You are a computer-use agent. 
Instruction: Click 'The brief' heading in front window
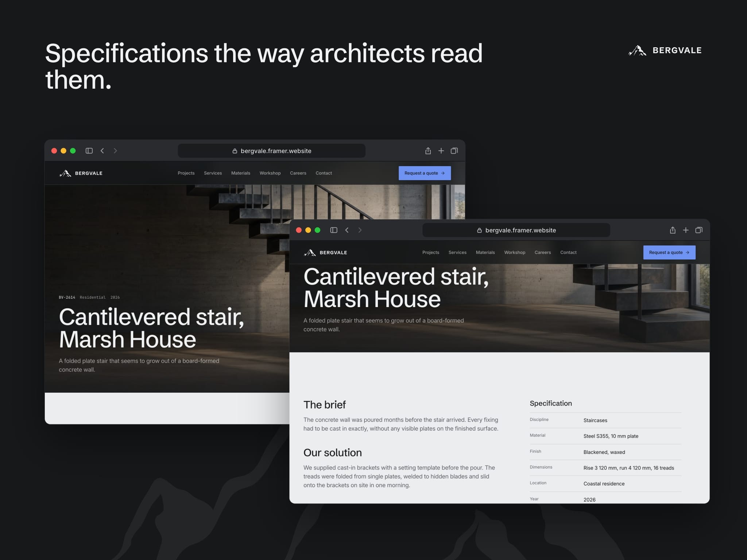tap(325, 405)
